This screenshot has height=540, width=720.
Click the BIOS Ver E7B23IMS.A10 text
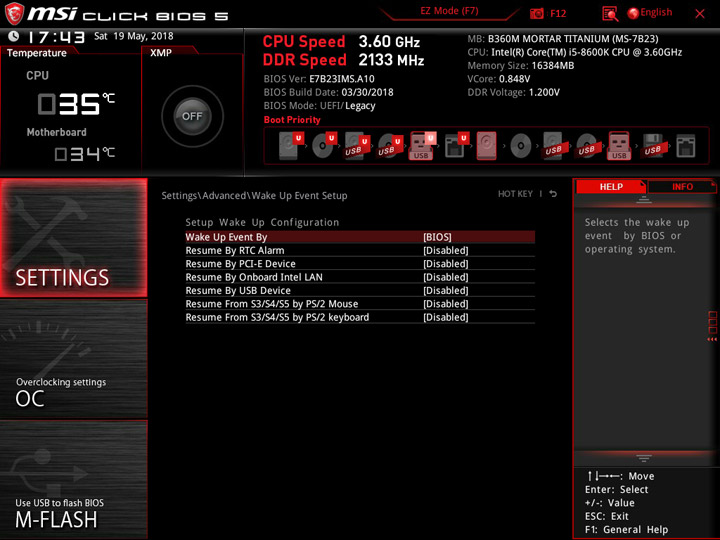(x=319, y=79)
